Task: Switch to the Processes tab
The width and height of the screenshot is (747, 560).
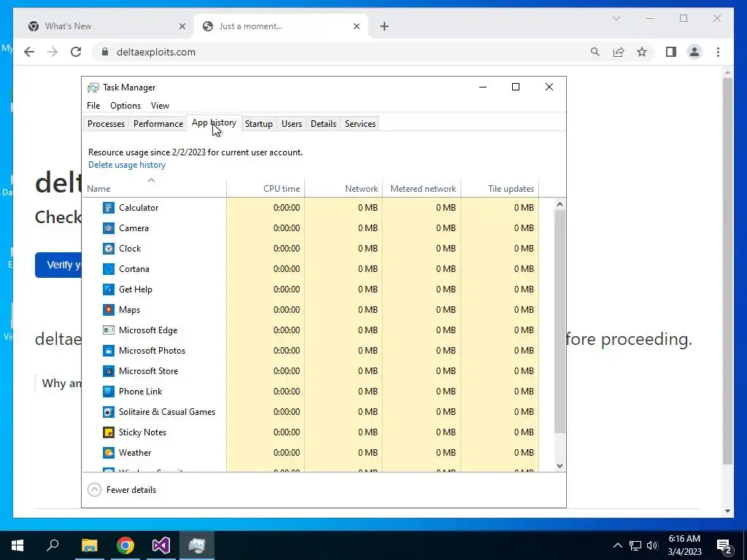Action: pos(106,124)
